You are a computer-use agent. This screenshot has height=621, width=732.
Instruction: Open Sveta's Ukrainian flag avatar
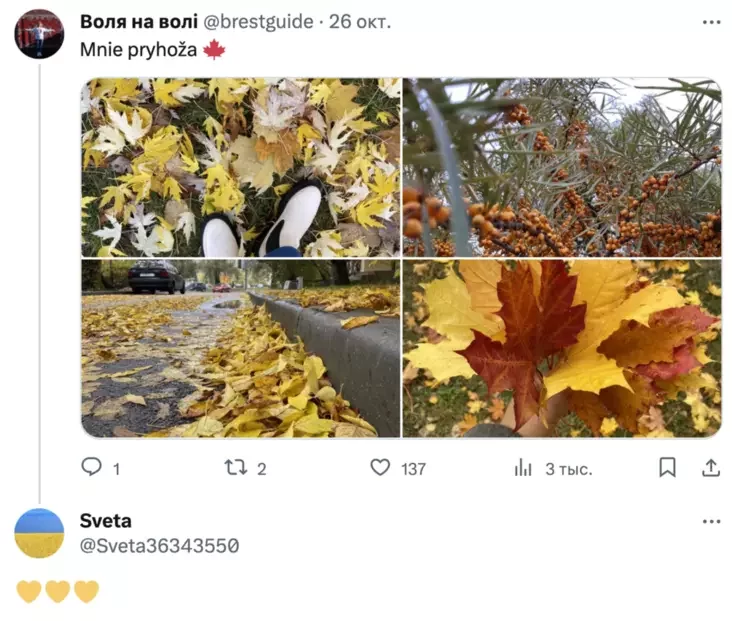click(39, 533)
